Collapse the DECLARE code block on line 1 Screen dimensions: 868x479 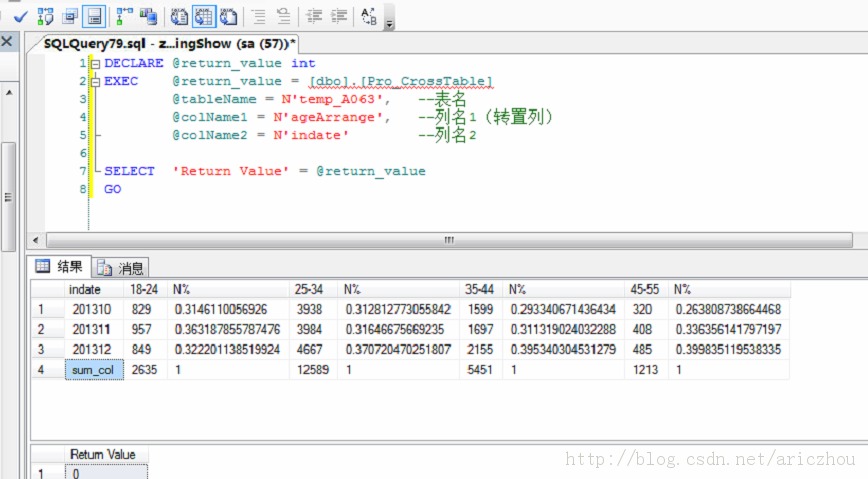[x=95, y=64]
